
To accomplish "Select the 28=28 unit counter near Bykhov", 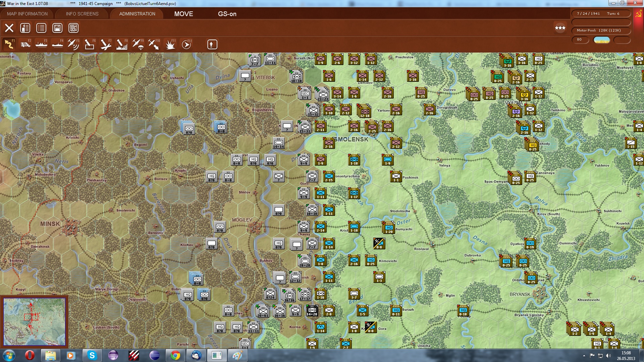I will [x=305, y=261].
